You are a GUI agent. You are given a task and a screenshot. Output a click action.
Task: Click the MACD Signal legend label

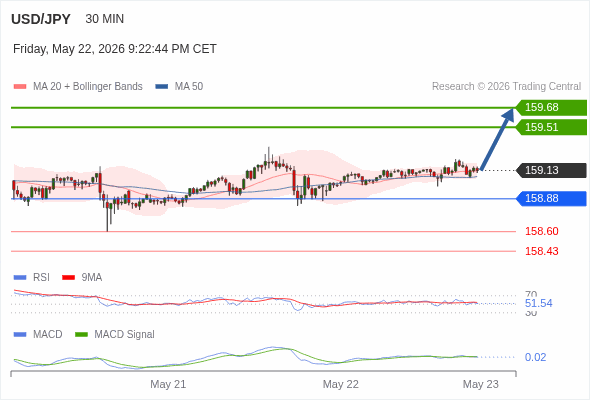coord(125,335)
